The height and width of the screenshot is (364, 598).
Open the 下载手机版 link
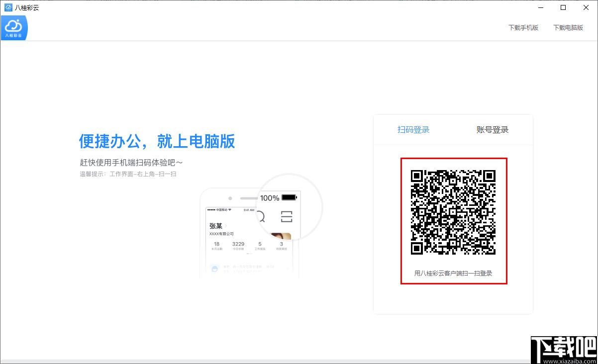[523, 28]
